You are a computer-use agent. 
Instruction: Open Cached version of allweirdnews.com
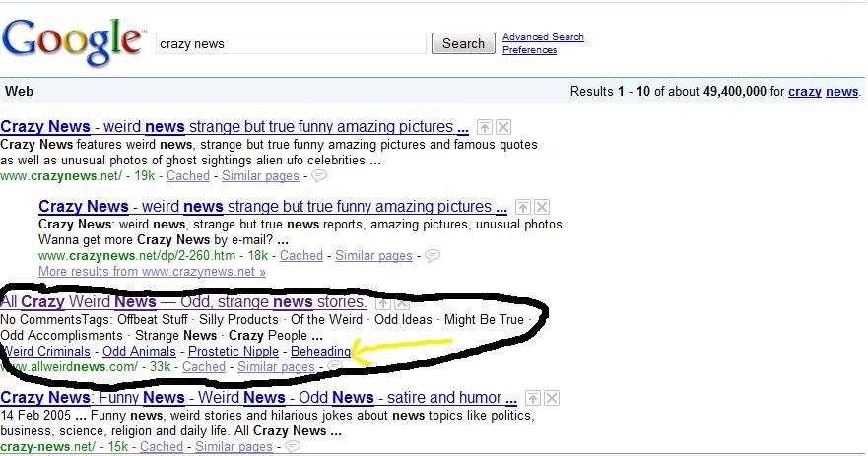click(x=204, y=367)
